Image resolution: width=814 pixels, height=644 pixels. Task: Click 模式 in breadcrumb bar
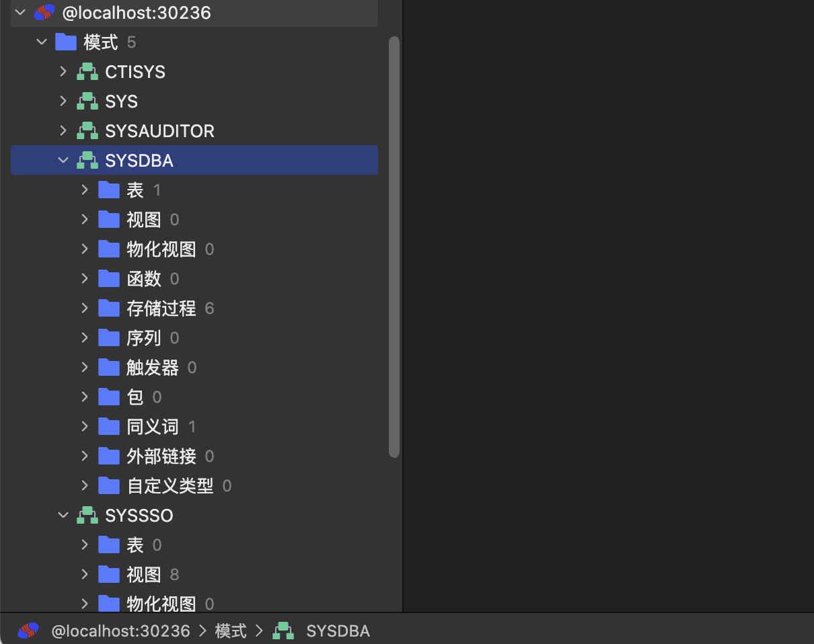coord(231,631)
